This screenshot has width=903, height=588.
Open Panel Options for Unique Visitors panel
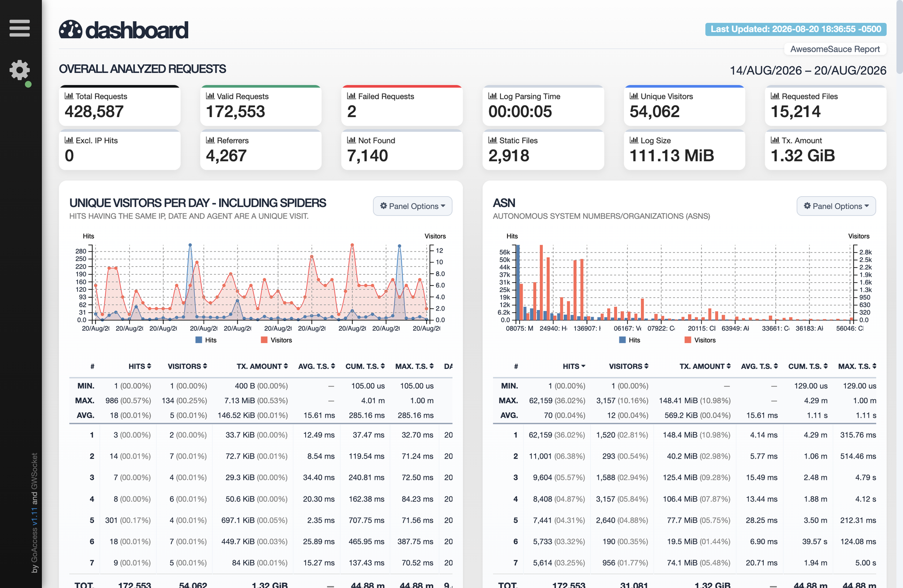pos(412,206)
